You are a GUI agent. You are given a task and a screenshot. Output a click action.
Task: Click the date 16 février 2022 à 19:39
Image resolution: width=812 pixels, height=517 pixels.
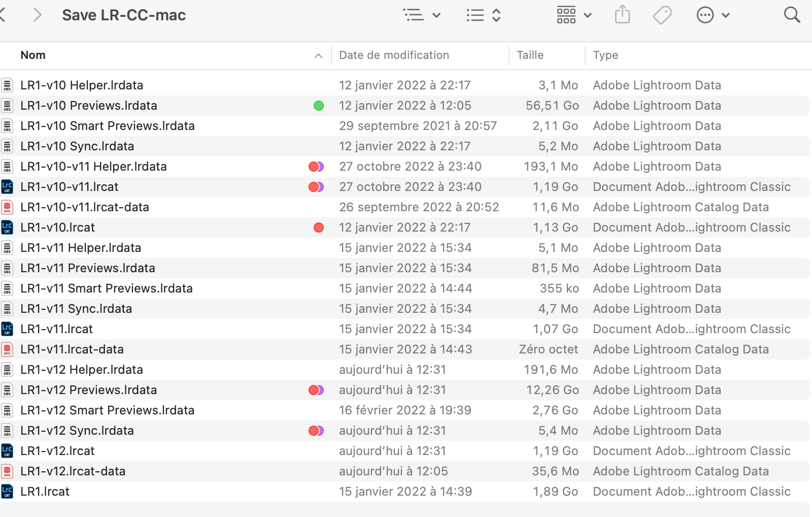coord(405,410)
